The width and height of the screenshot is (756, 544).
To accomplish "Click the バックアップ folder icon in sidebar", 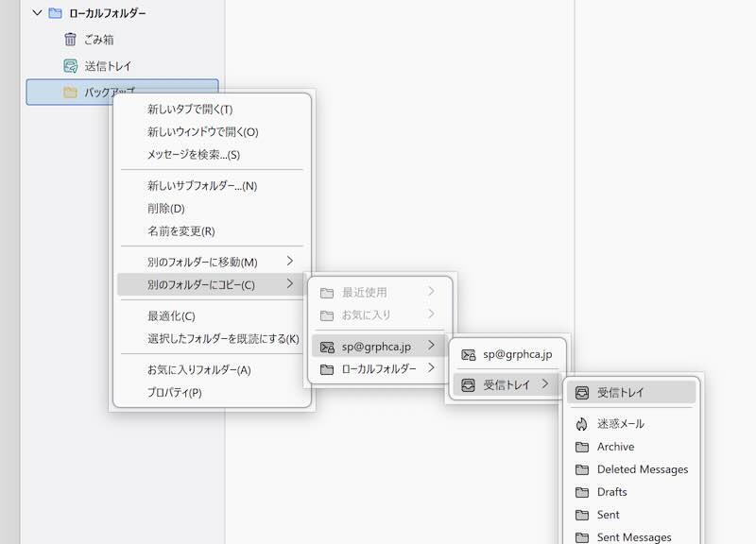I will click(x=70, y=93).
